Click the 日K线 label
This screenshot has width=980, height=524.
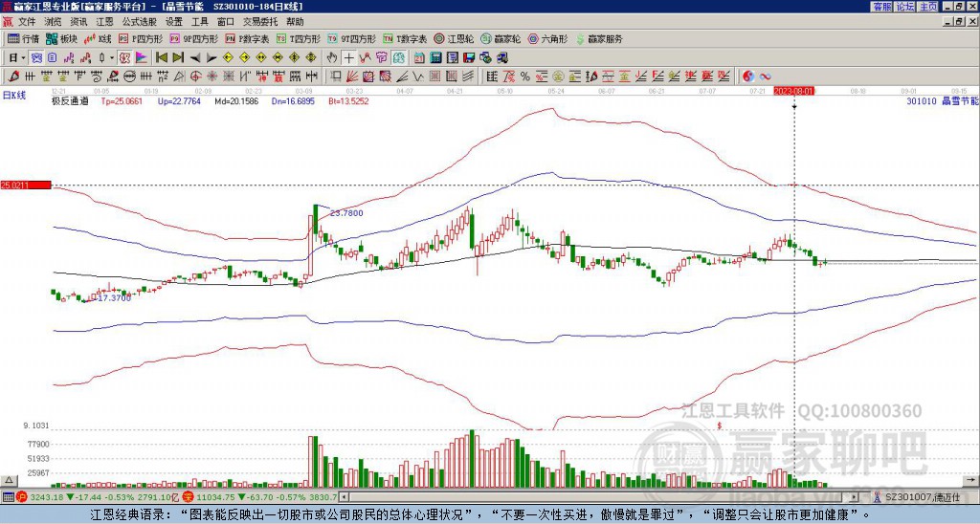click(14, 96)
